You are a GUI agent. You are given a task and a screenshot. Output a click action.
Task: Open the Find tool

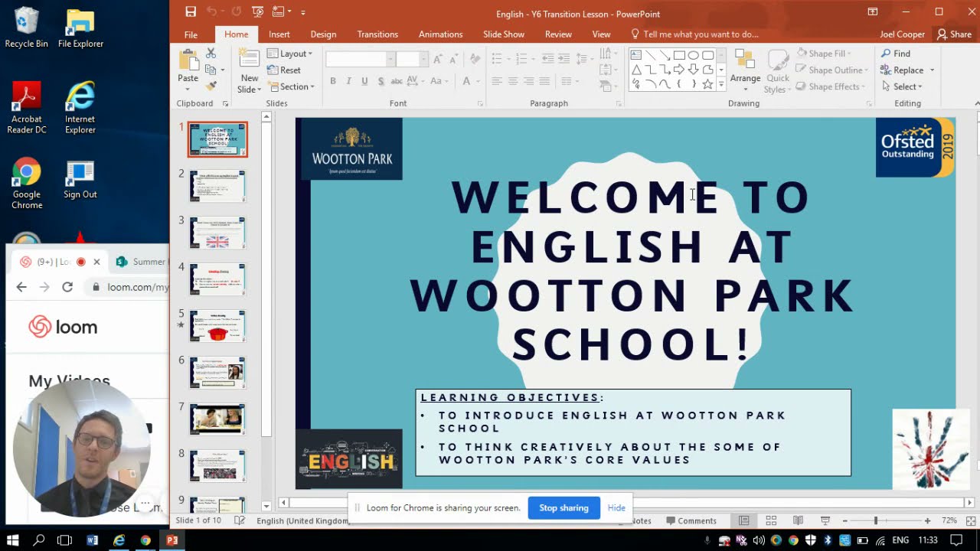(895, 54)
